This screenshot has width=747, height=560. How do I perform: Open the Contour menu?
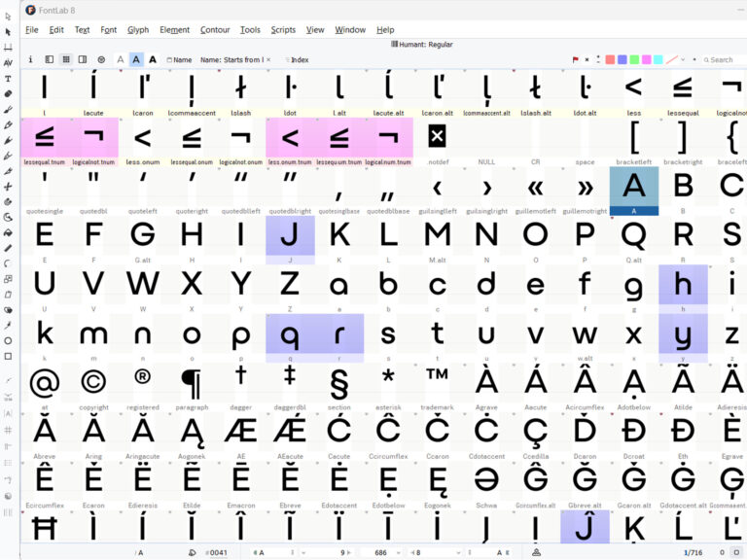(x=215, y=30)
